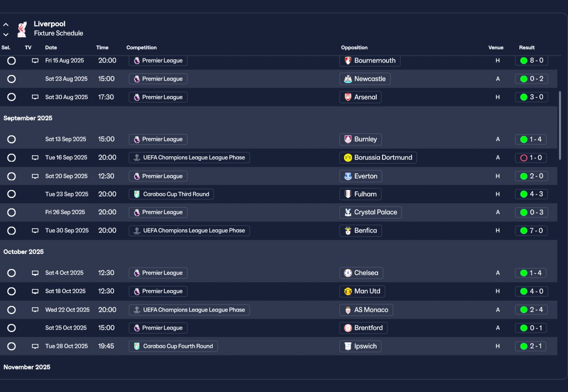Select the radio button for Newcastle fixture
This screenshot has height=392, width=568.
[12, 79]
